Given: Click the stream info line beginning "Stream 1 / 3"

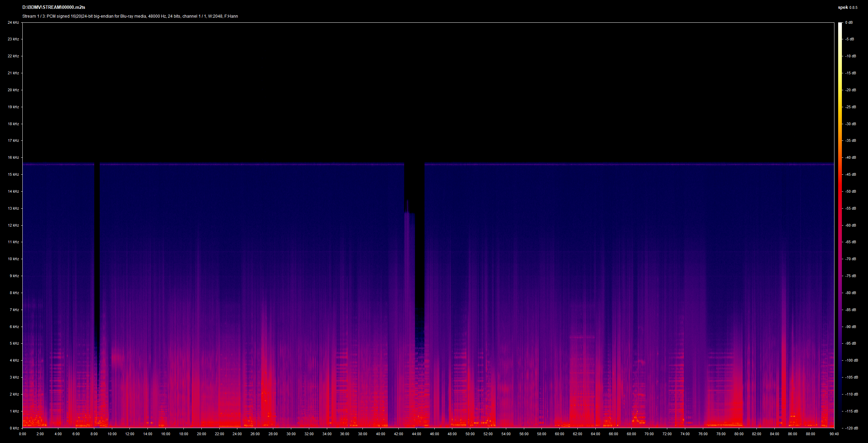Looking at the screenshot, I should tap(130, 16).
